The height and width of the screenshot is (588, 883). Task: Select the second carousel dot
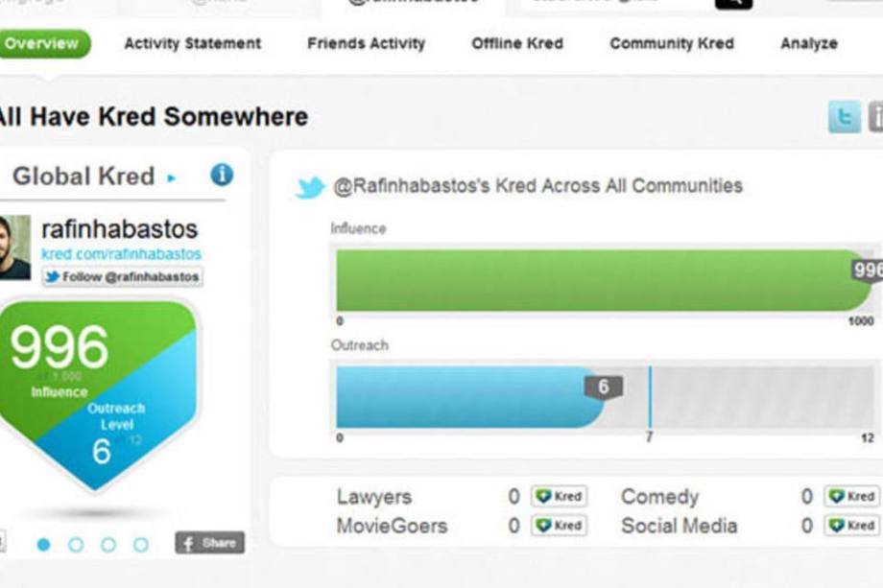(x=76, y=544)
